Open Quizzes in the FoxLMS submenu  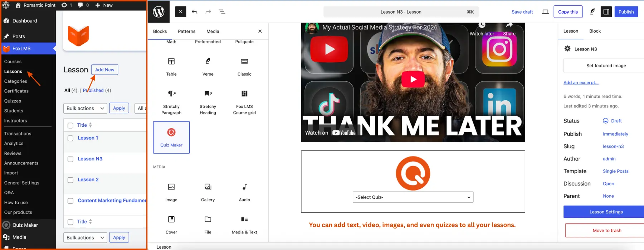pos(13,101)
